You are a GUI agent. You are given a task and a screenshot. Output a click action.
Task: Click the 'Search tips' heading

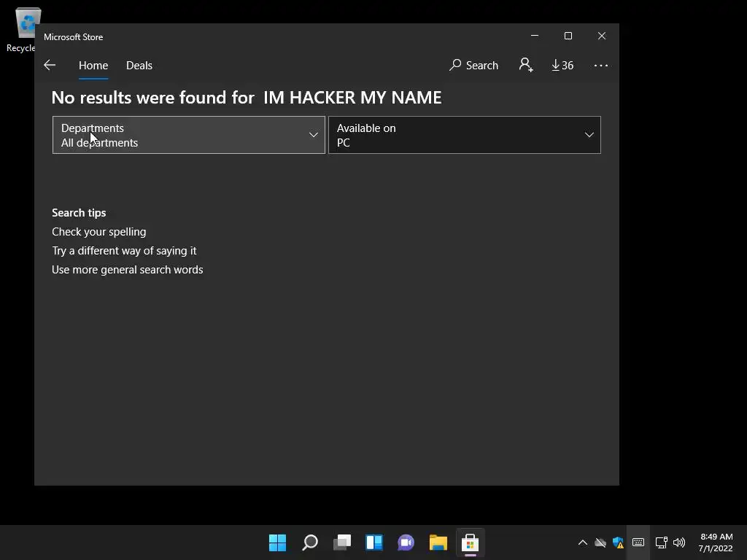(79, 213)
